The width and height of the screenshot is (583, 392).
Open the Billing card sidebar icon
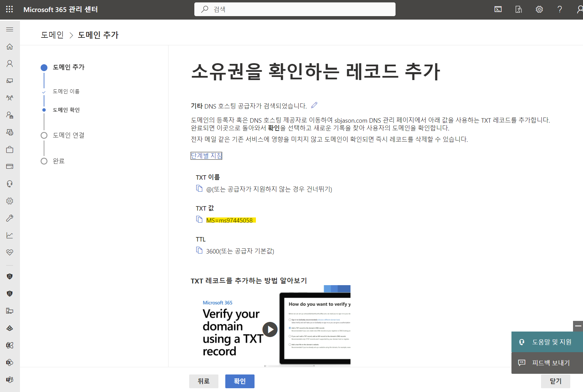[10, 167]
